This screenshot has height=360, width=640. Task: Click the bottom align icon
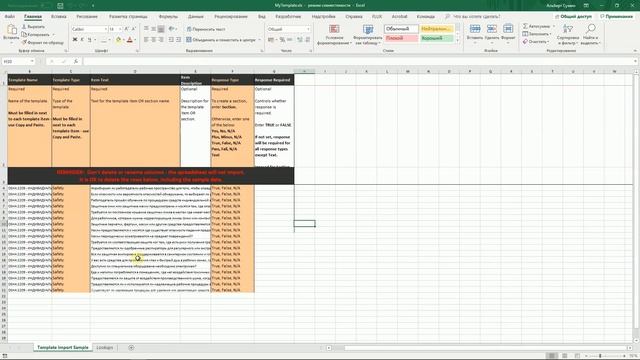pos(161,29)
